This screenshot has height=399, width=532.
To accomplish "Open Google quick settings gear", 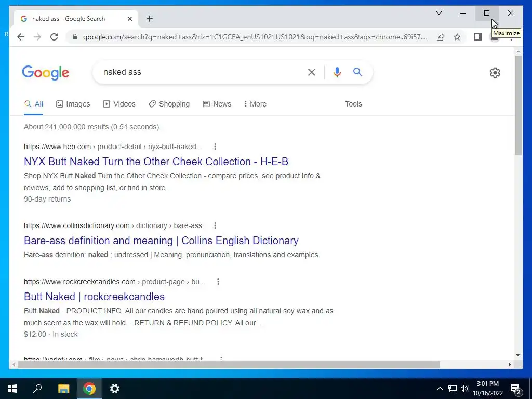I will tap(495, 73).
